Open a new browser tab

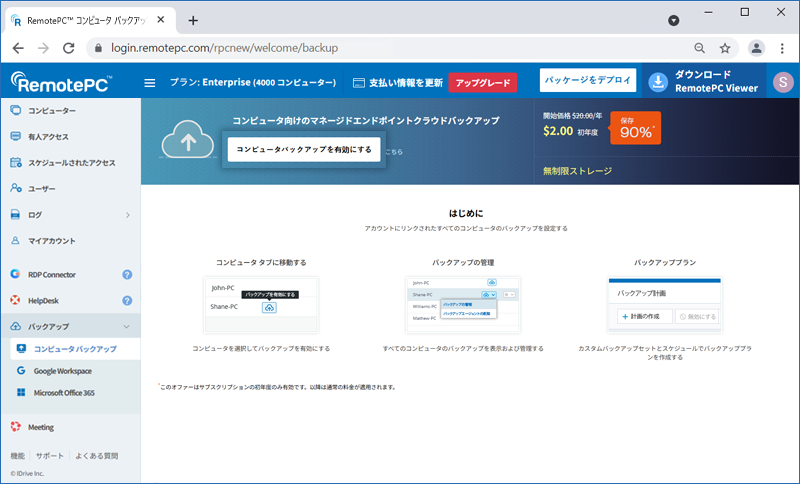[193, 20]
